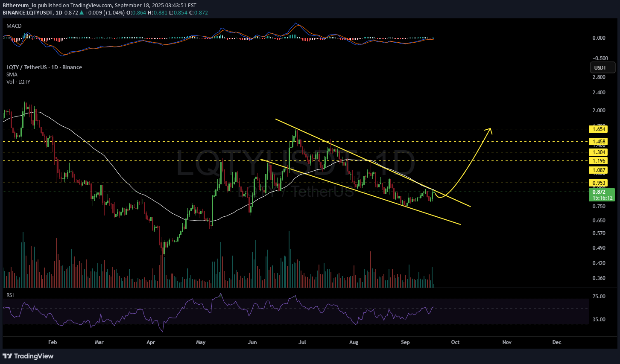Click the TradingView logo

[x=28, y=356]
